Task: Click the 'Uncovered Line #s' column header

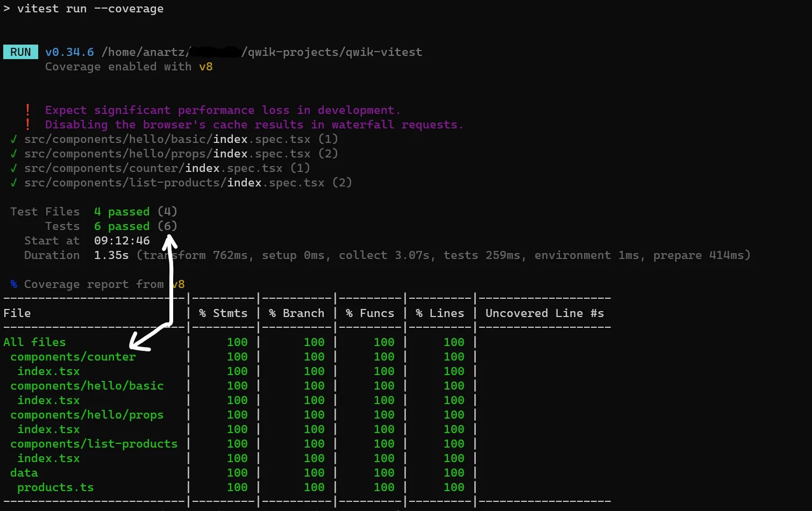Action: tap(545, 313)
